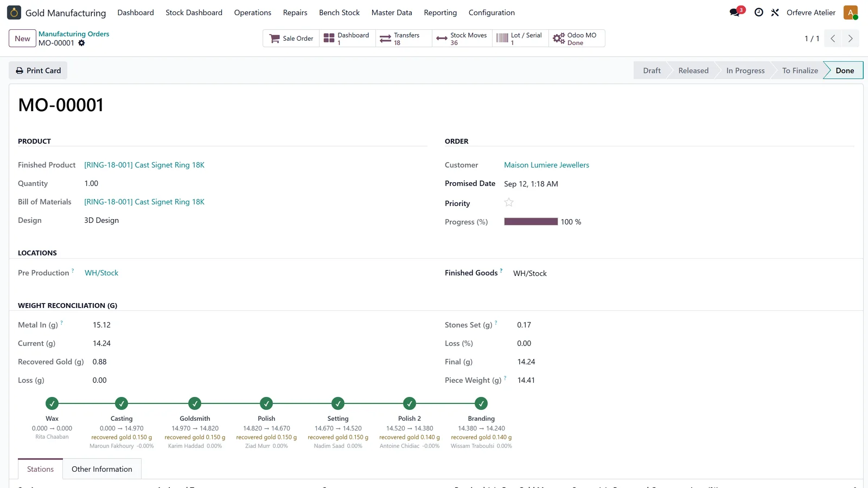This screenshot has width=868, height=488.
Task: Open the Dashboard smart button
Action: pos(347,38)
